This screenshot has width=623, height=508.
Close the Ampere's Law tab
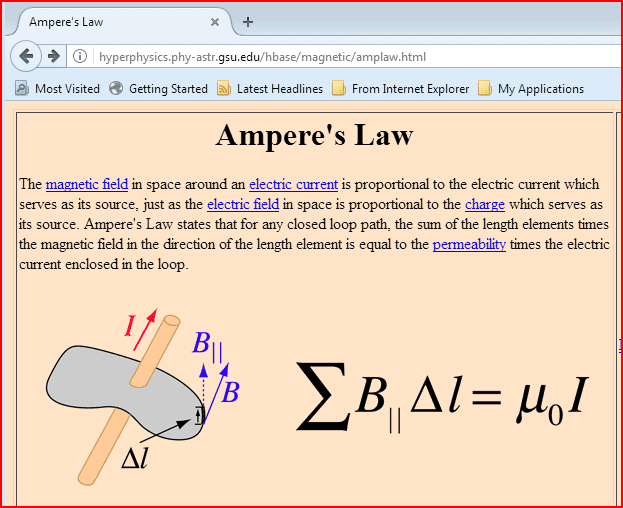215,22
